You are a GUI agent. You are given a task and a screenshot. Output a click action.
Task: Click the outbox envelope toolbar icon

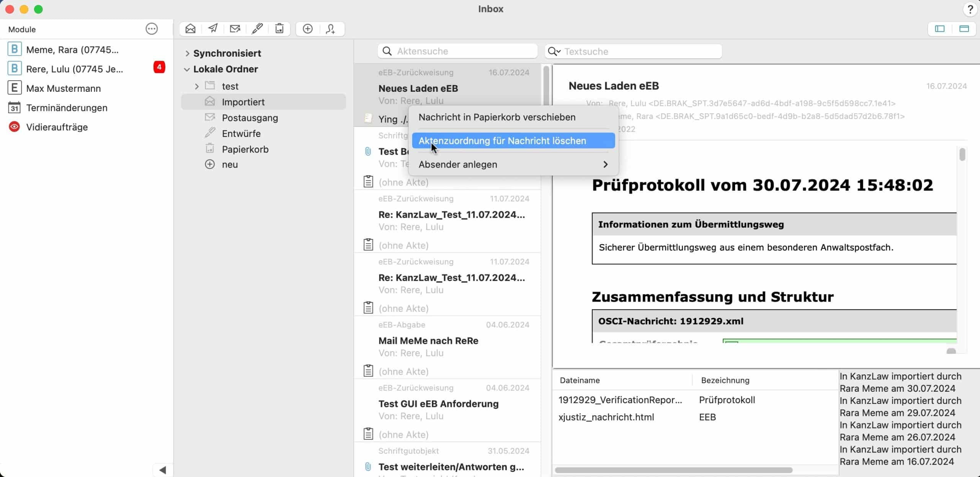[235, 29]
